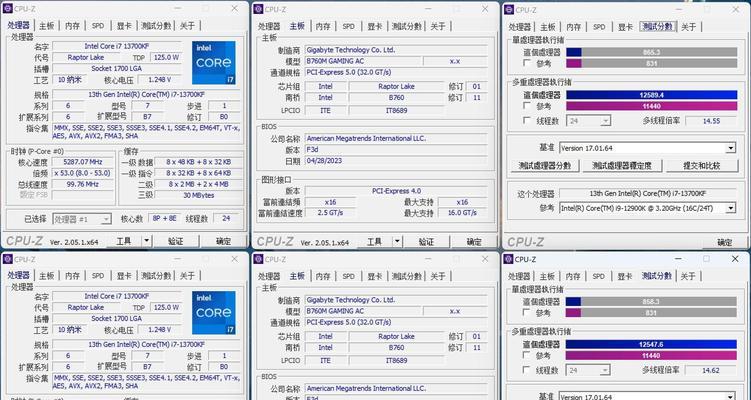
Task: Click CPU-Z title icon in upper-middle window
Action: click(x=259, y=9)
